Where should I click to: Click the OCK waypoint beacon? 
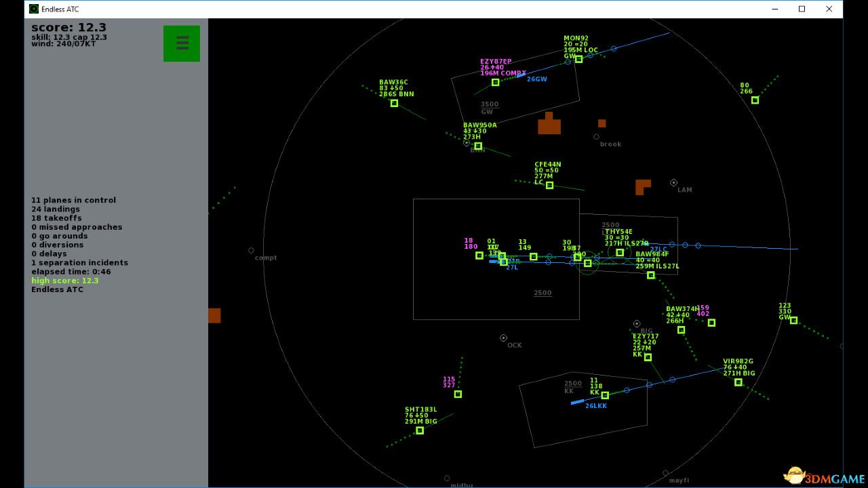tap(503, 338)
